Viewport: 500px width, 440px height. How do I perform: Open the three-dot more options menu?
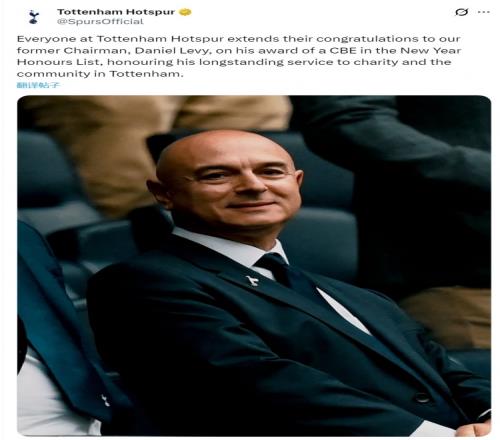(x=484, y=12)
